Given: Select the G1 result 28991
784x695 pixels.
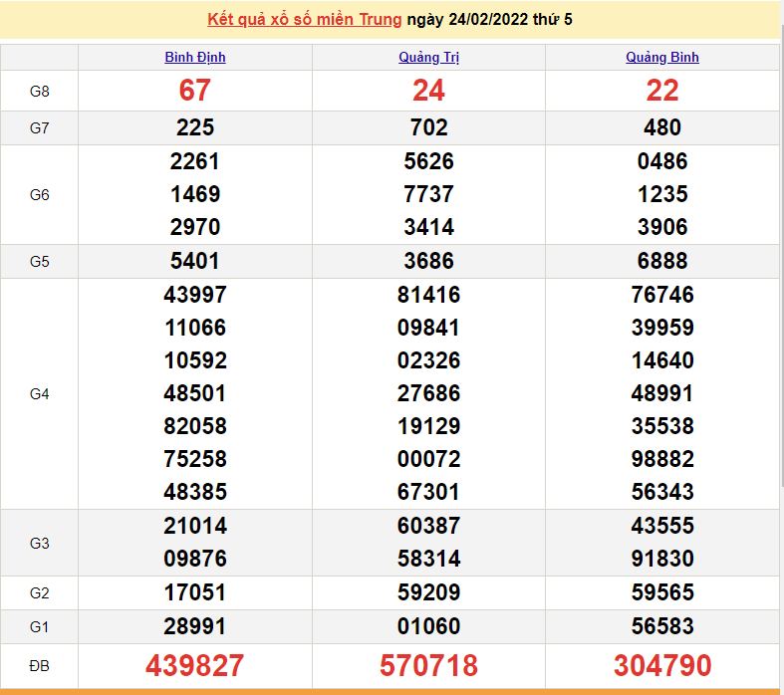Looking at the screenshot, I should pyautogui.click(x=195, y=626).
